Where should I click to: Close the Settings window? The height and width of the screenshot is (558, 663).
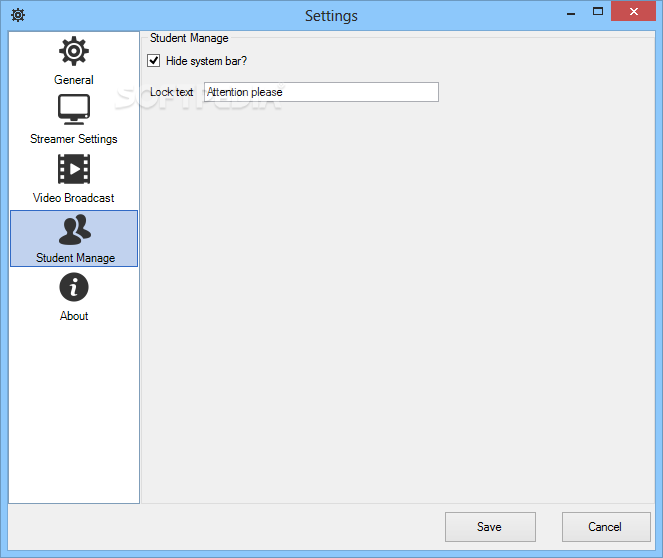pos(633,11)
